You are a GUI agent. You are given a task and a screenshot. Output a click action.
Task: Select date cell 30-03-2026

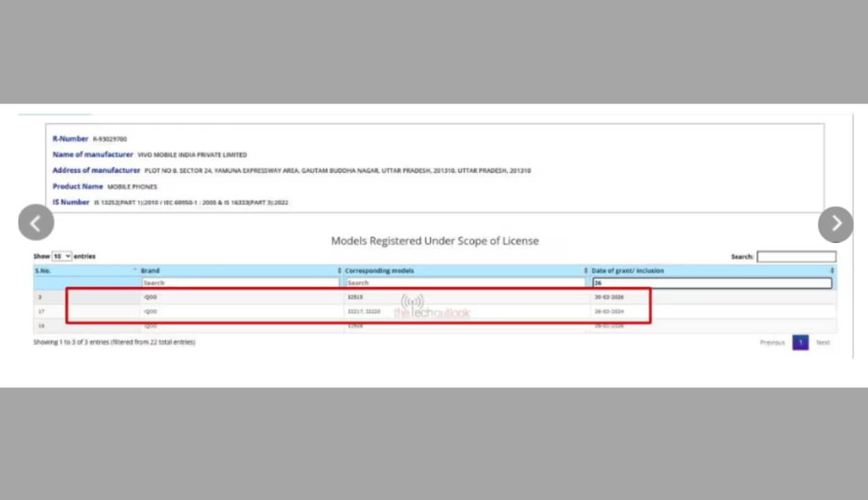click(x=609, y=297)
